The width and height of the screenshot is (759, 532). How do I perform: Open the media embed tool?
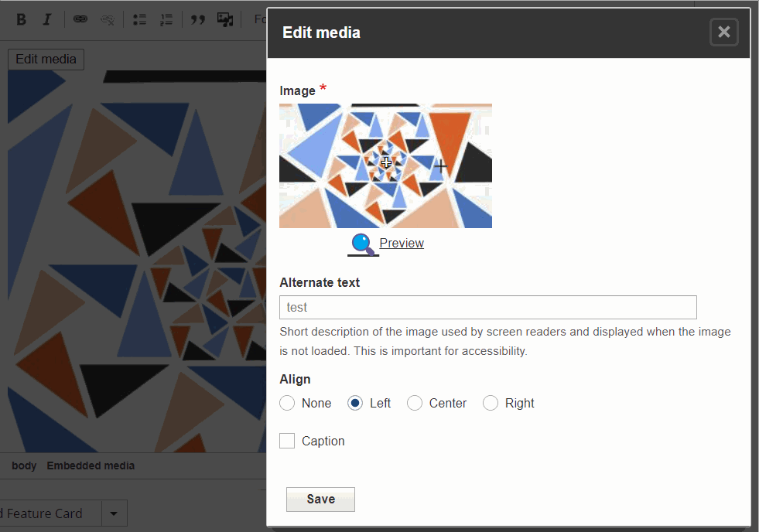(x=225, y=19)
